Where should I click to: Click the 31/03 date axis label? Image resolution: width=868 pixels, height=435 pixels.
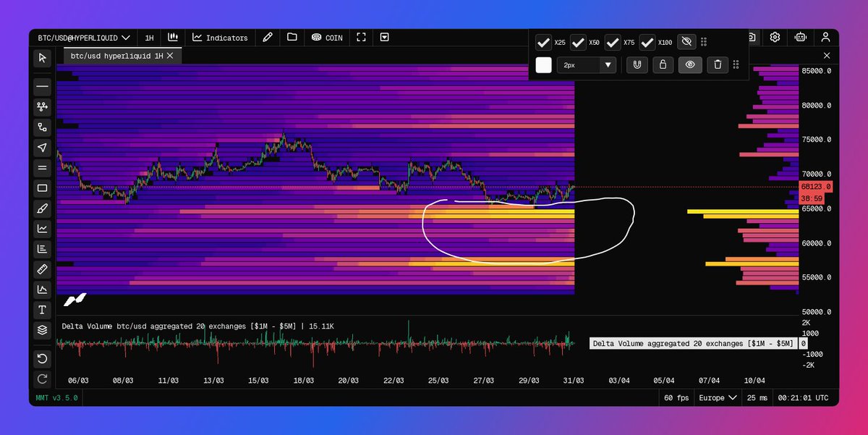(574, 380)
